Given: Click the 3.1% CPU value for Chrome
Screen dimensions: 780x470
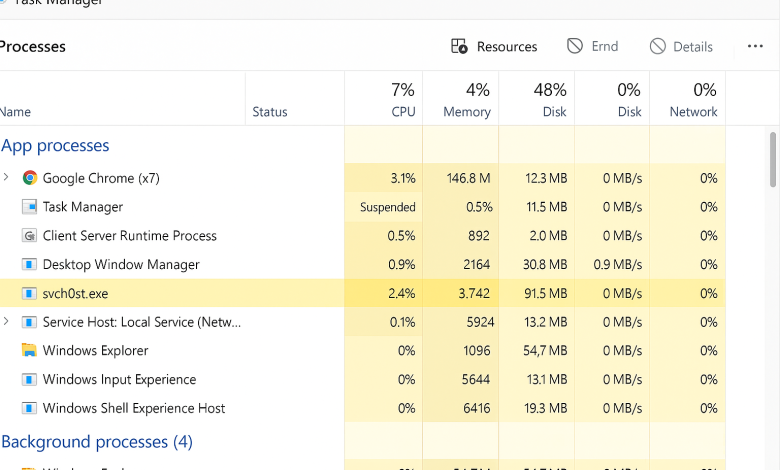Looking at the screenshot, I should [x=403, y=178].
